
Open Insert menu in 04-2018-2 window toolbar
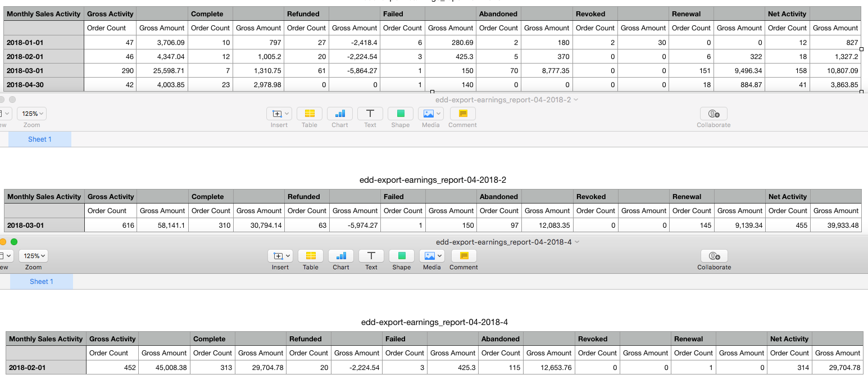279,114
